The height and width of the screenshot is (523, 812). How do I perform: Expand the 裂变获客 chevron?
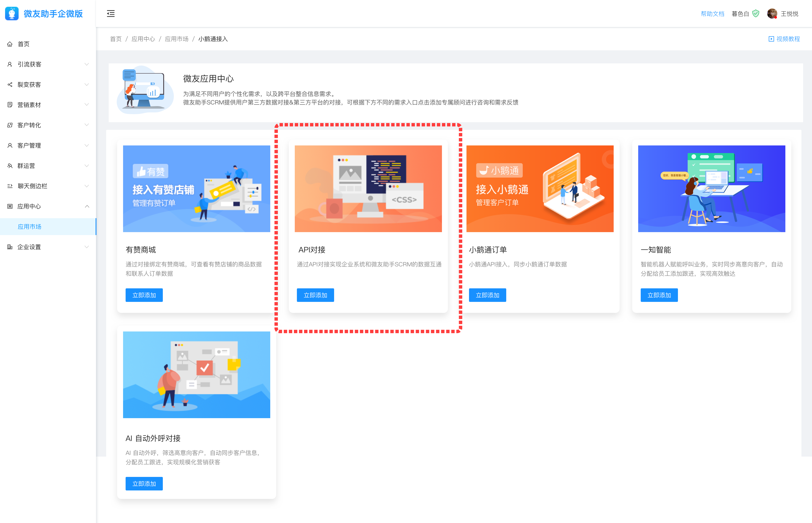[x=87, y=85]
